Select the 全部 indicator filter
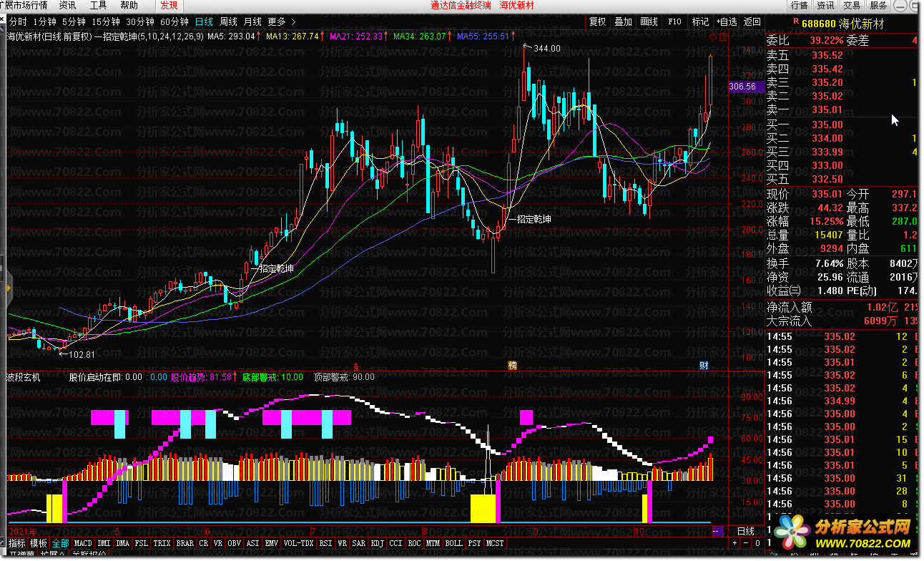 (x=60, y=543)
